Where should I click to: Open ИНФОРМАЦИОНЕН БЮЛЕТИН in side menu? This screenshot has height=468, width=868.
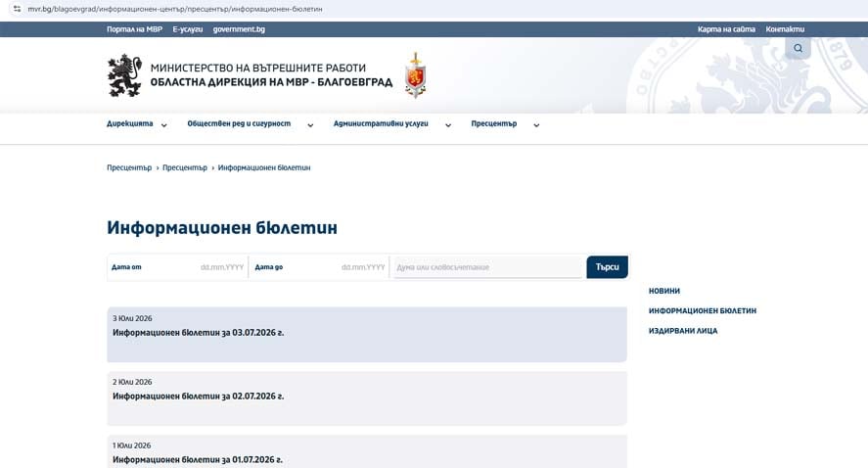tap(703, 310)
